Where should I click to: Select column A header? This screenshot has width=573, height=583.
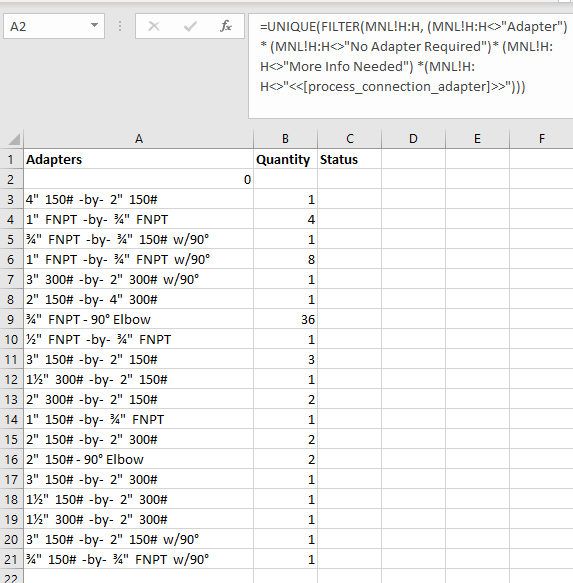point(139,139)
